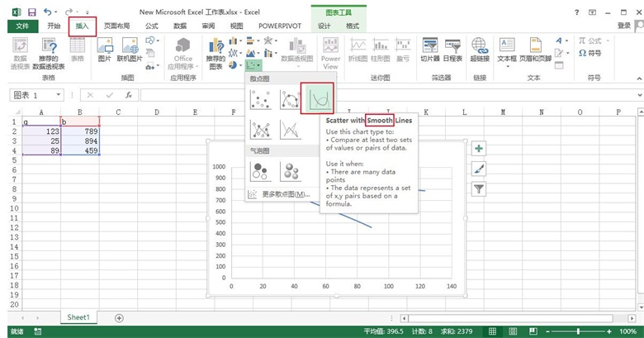This screenshot has width=644, height=338.
Task: Switch to the 开始 Home tab
Action: pyautogui.click(x=54, y=26)
